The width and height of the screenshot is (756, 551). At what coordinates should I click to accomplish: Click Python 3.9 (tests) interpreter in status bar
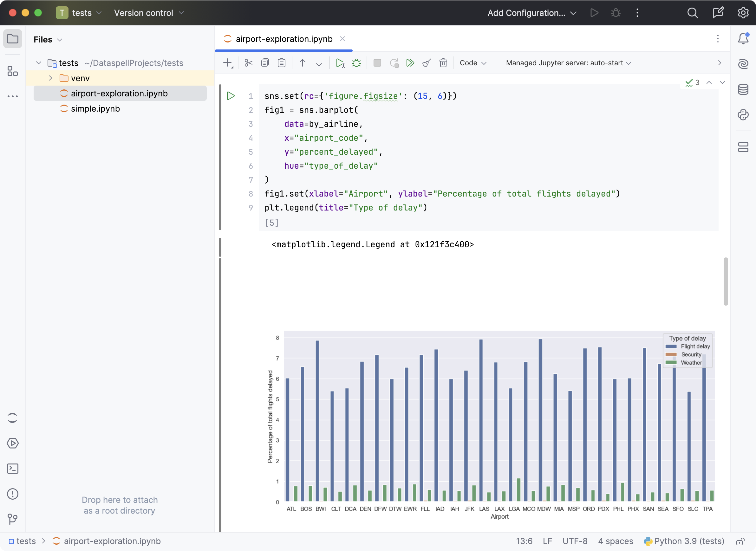pyautogui.click(x=684, y=541)
